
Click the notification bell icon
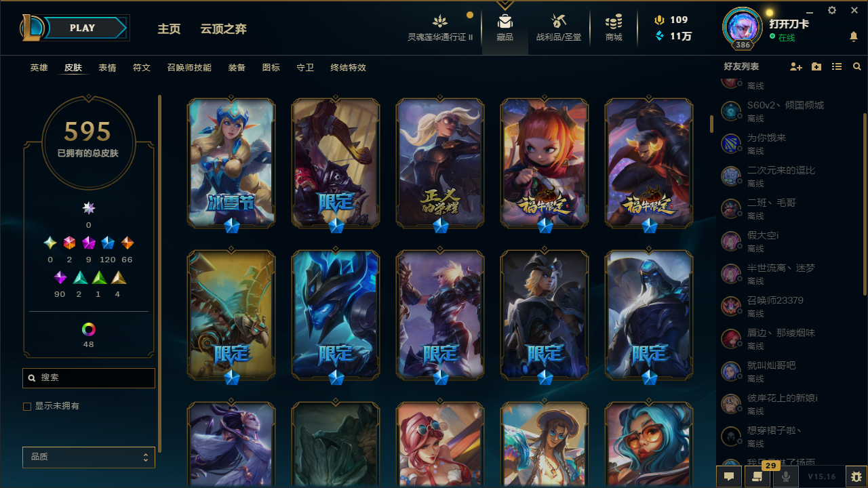point(854,37)
